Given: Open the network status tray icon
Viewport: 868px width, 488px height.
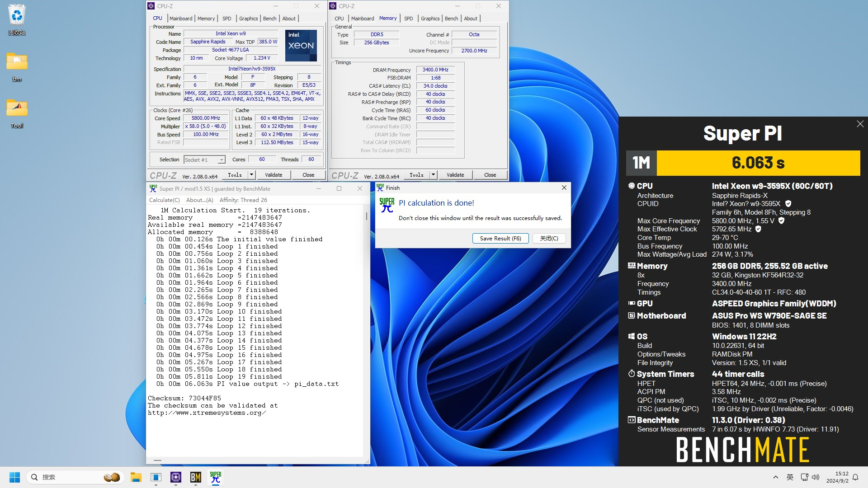Looking at the screenshot, I should tap(804, 477).
